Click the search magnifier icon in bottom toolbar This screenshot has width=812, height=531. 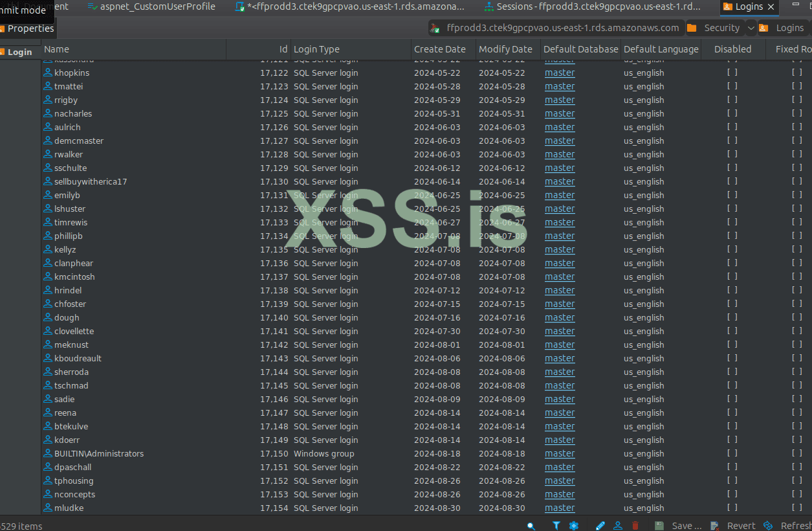pos(531,526)
